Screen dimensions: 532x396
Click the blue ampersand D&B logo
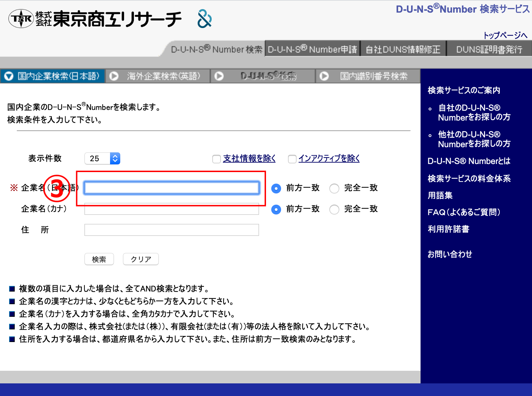click(205, 19)
